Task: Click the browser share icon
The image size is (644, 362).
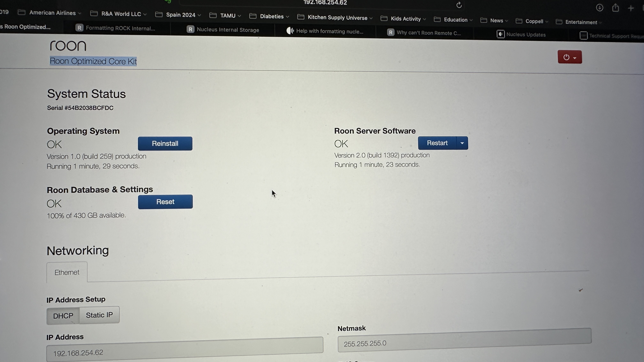Action: (615, 8)
